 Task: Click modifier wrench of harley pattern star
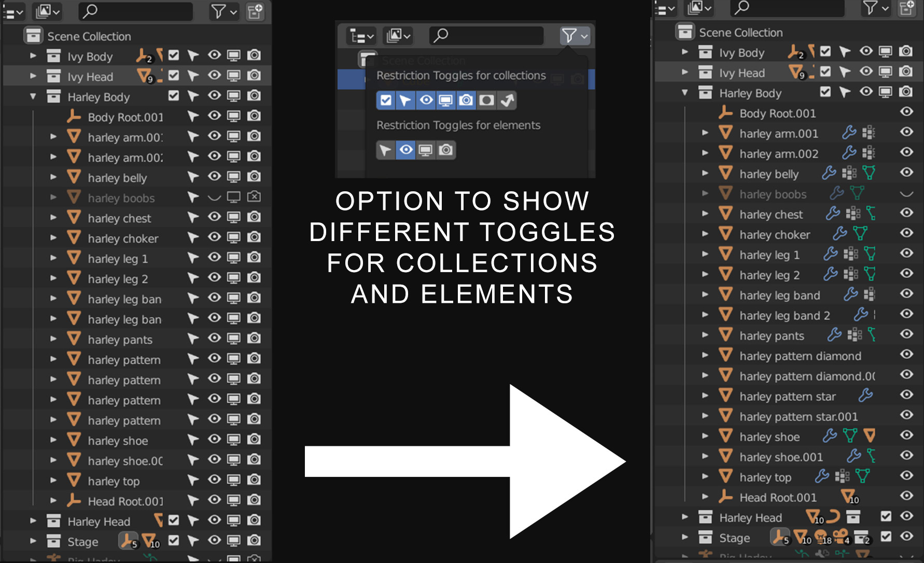pyautogui.click(x=865, y=396)
